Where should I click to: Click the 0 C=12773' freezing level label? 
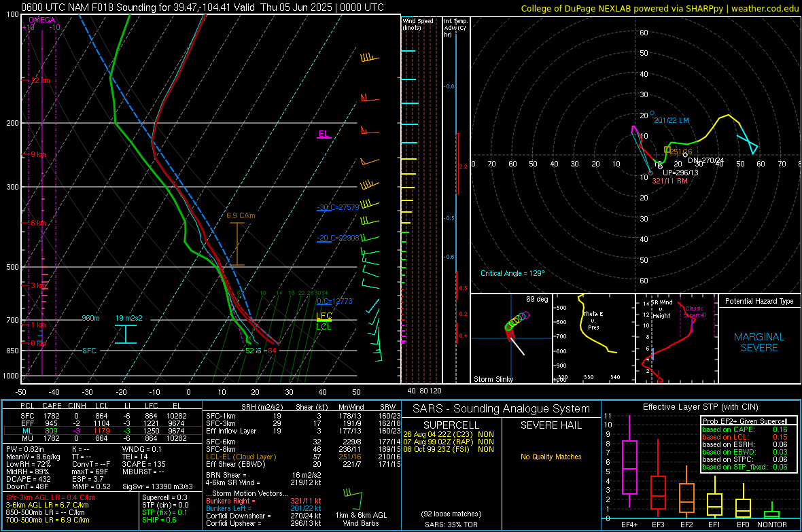click(335, 301)
